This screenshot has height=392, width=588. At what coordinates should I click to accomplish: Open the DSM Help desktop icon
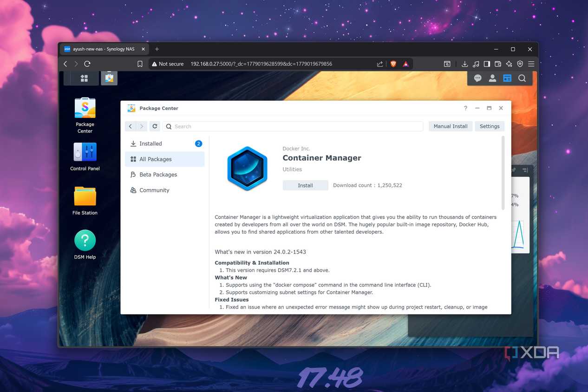click(85, 245)
